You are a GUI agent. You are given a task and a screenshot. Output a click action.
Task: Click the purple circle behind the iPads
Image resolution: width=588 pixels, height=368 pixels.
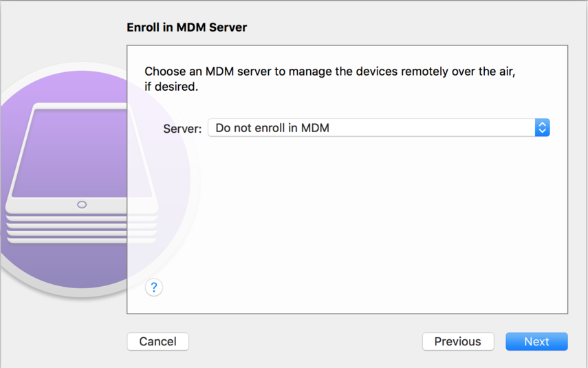click(41, 268)
